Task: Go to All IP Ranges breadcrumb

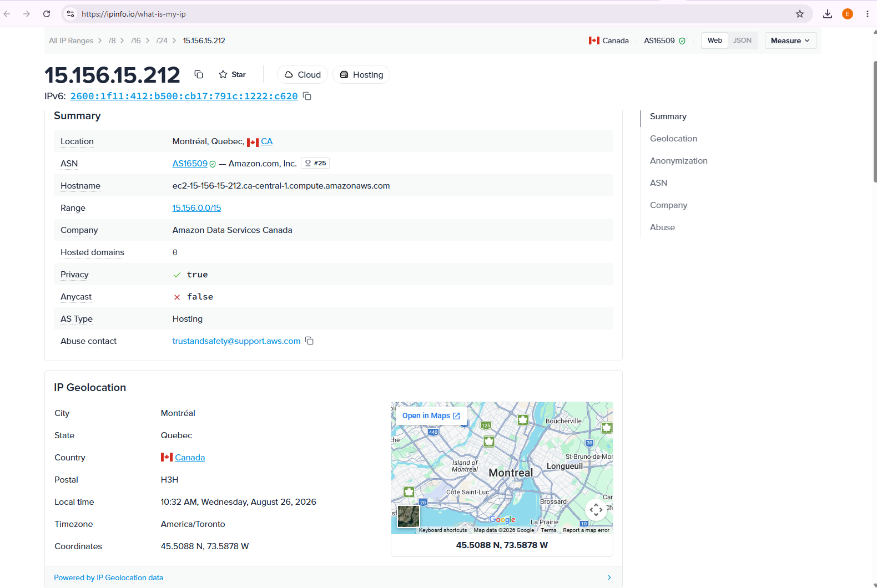Action: (x=71, y=40)
